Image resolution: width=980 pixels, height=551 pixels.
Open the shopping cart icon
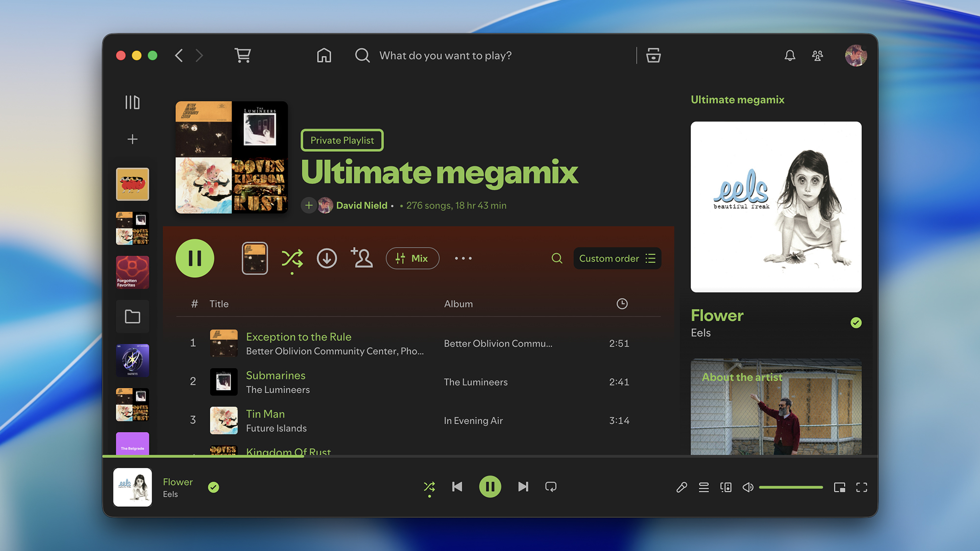pos(243,55)
